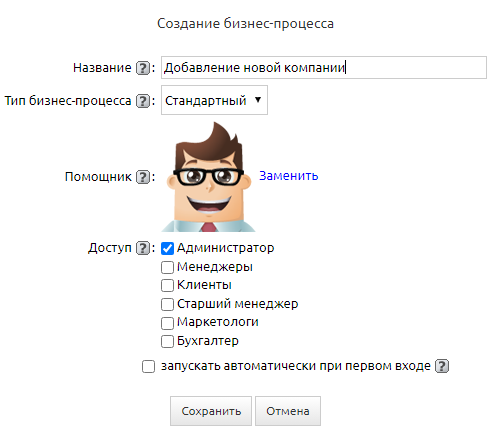Check the Бухгалтер checkbox
Viewport: 498px width, 437px height.
(167, 341)
